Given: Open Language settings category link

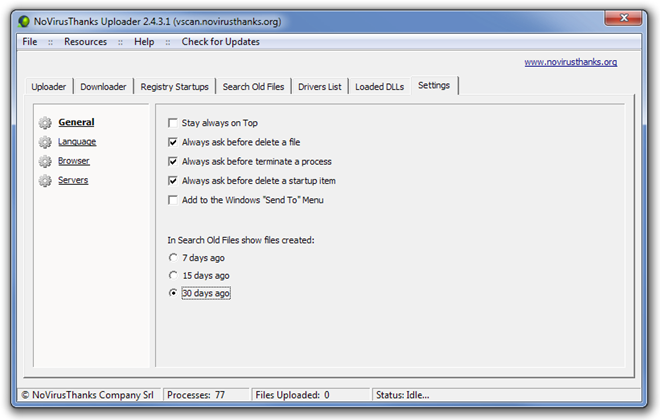Looking at the screenshot, I should click(x=77, y=142).
